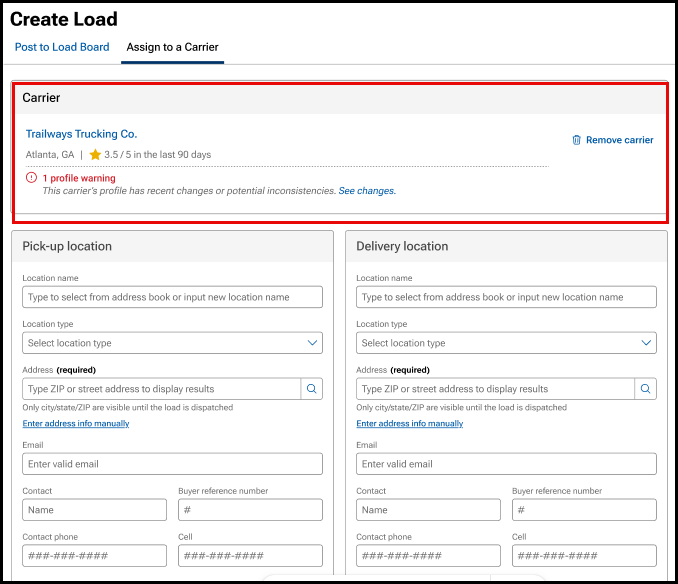Focus the pick-up Location name field
Screen dimensions: 678x584
(x=172, y=297)
